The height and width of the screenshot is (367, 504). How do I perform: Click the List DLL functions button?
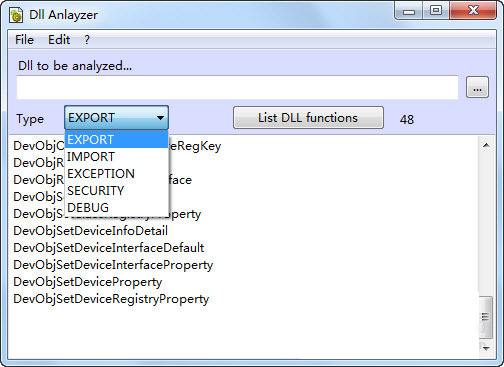[x=308, y=118]
